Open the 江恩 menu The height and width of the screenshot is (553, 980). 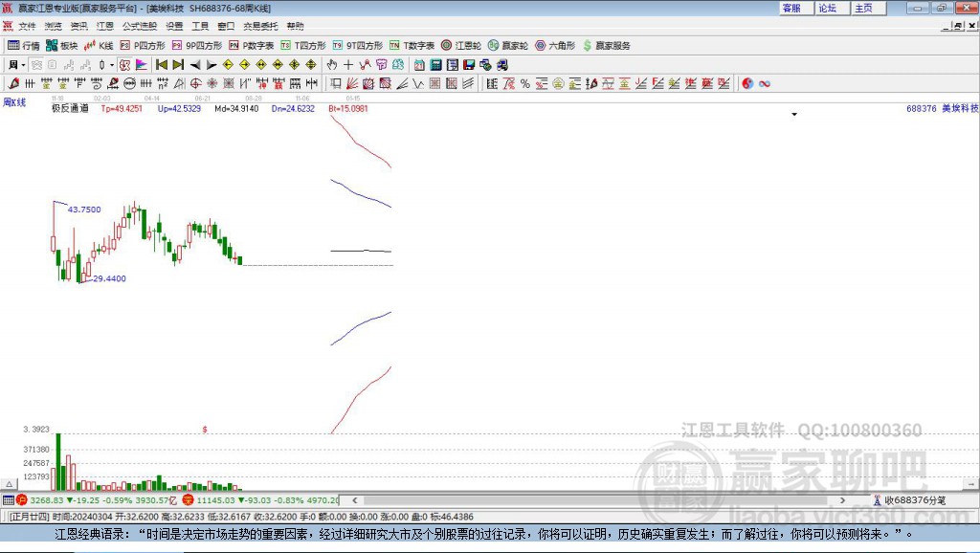click(x=105, y=26)
